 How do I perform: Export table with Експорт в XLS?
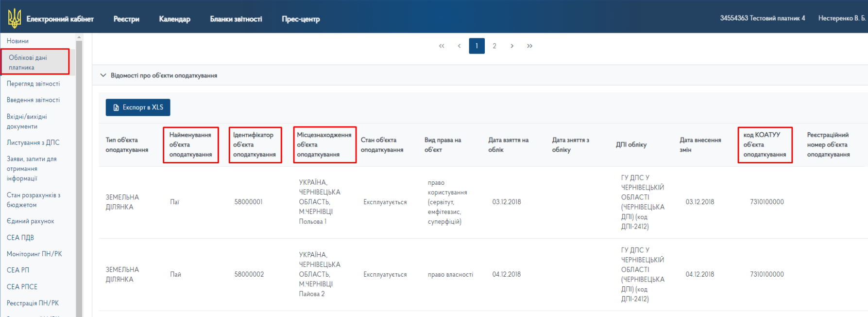tap(138, 107)
